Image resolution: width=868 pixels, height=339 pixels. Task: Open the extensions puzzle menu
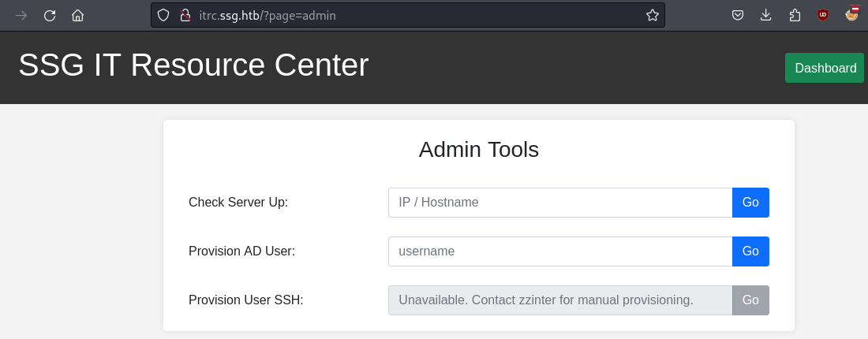[795, 15]
